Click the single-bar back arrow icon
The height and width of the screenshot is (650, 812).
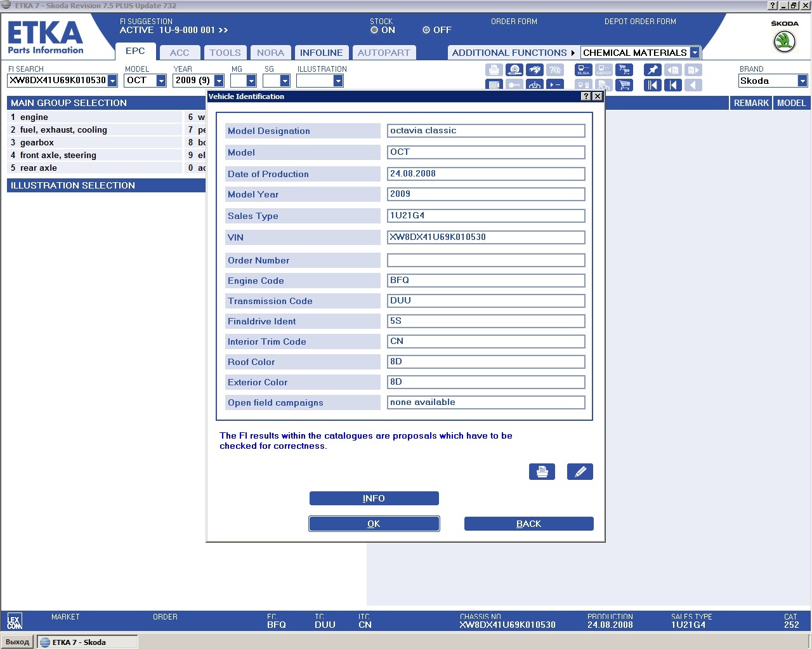click(673, 84)
